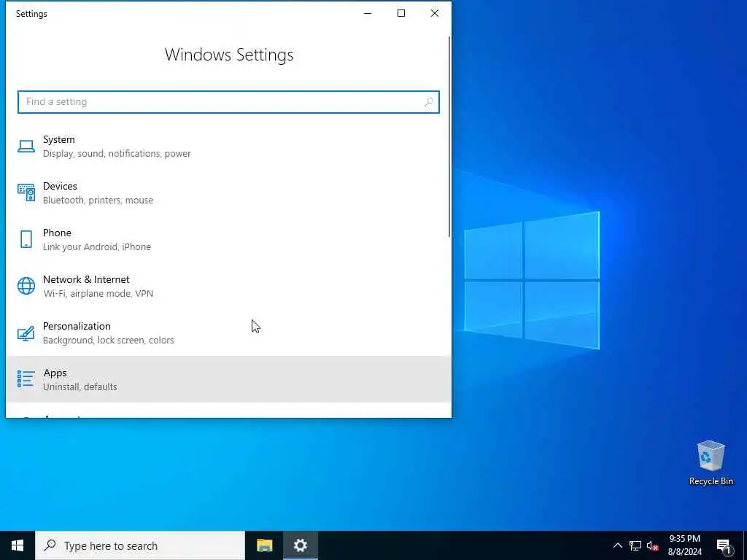747x560 pixels.
Task: Click the magnifier icon in Find a setting
Action: [x=429, y=102]
